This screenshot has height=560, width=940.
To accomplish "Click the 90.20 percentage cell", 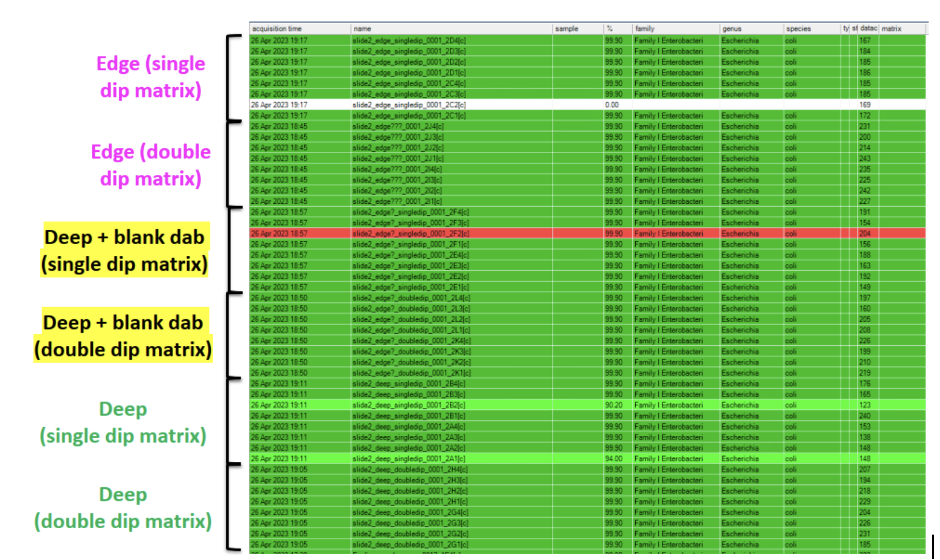I will [618, 405].
